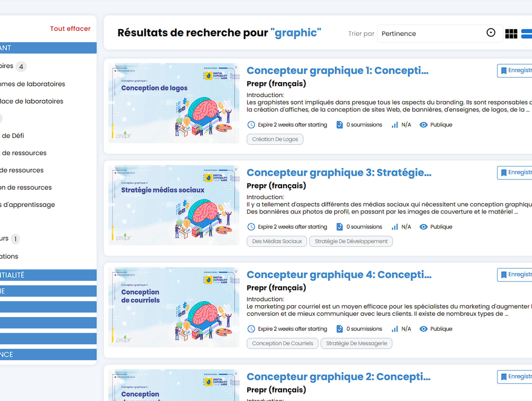The height and width of the screenshot is (401, 532).
Task: Click eye Publique icon on Concepteur graphique 1
Action: click(423, 125)
